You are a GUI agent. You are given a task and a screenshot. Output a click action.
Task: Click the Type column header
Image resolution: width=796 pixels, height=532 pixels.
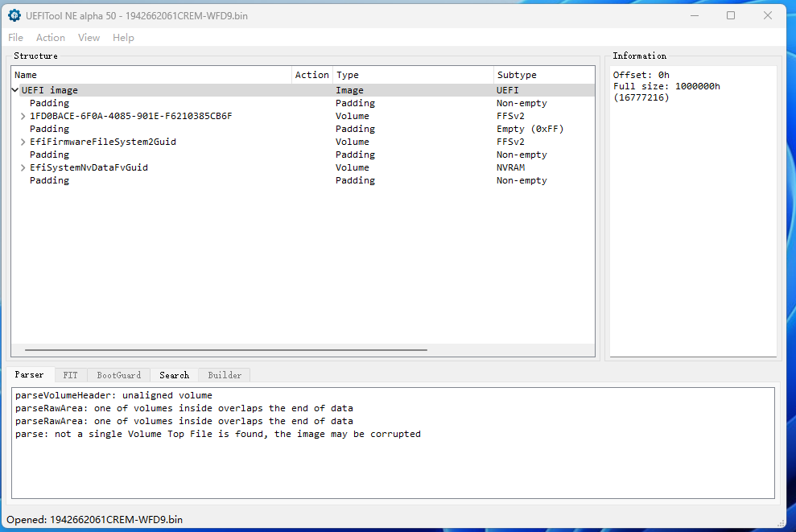[x=413, y=75]
